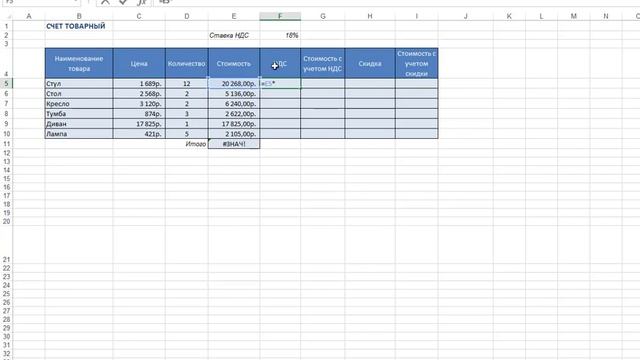This screenshot has width=640, height=360.
Task: Click the Стоимость header cell
Action: pos(233,63)
